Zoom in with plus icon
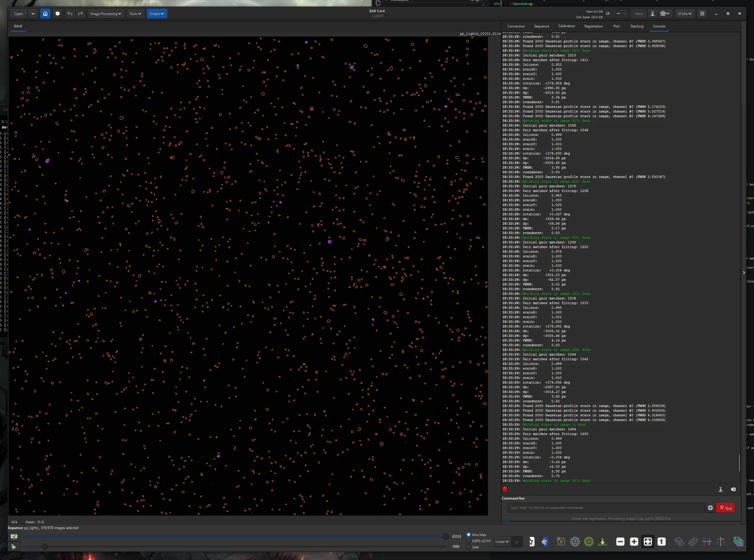 (x=634, y=542)
